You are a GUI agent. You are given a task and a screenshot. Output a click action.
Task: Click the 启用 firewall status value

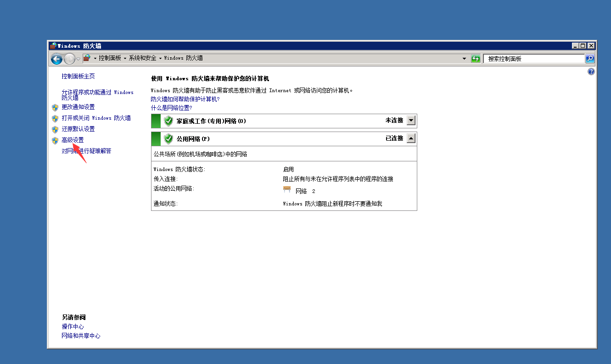click(x=288, y=169)
